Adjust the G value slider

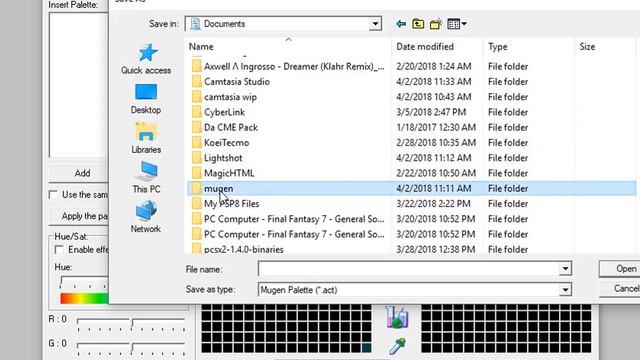131,348
